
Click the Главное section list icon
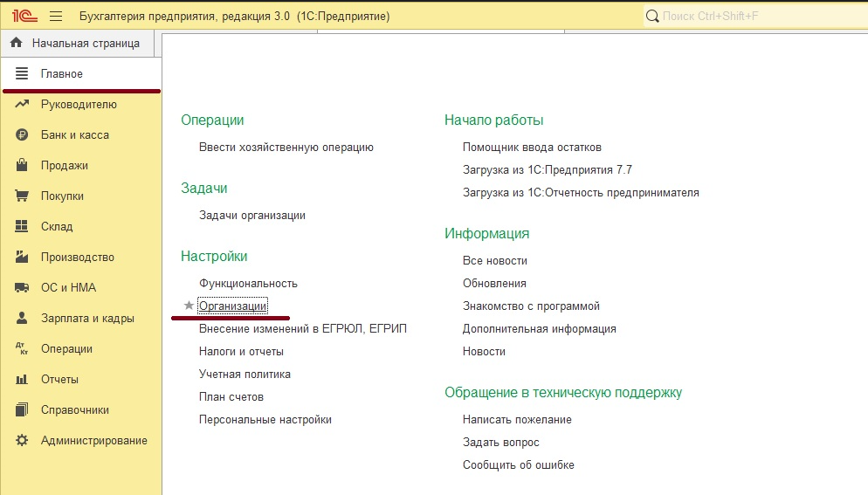tap(22, 73)
